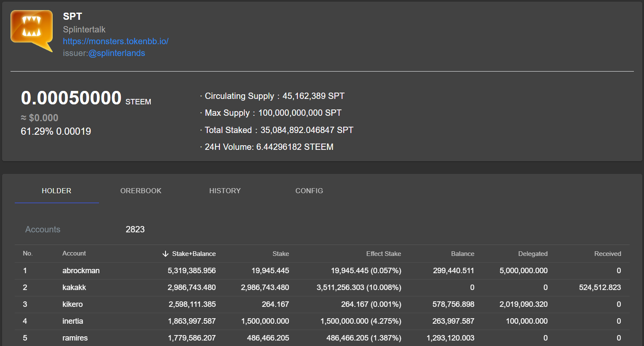644x346 pixels.
Task: Select the Received column header
Action: click(607, 254)
